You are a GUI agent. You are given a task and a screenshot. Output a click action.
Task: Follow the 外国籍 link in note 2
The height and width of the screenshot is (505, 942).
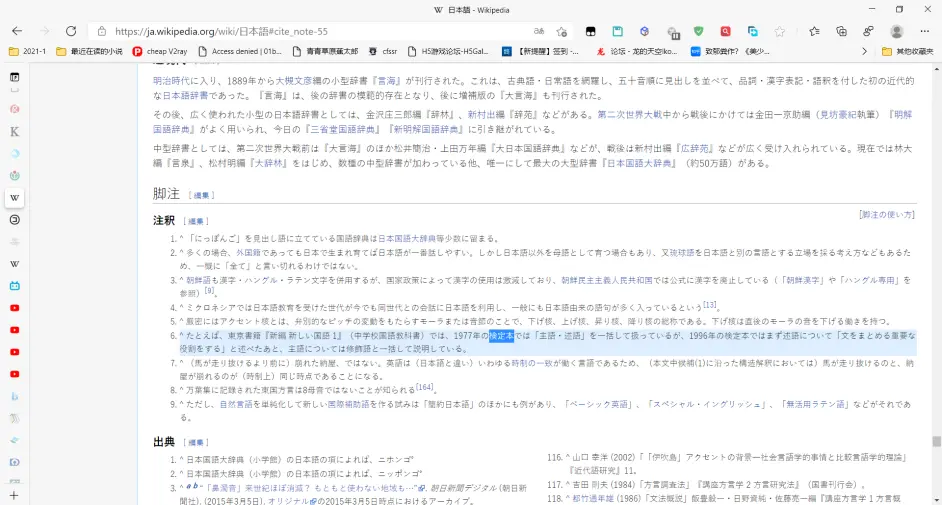(248, 253)
